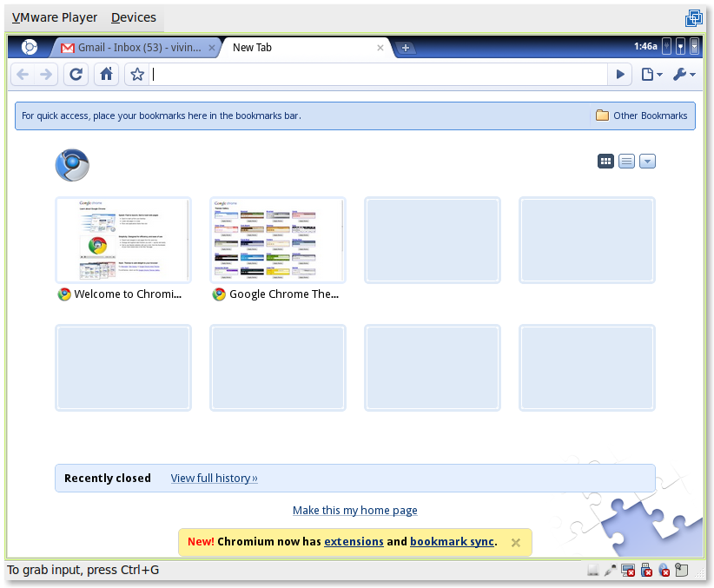Viewport: 714px width, 588px height.
Task: Click the VMware USB device status icon
Action: pyautogui.click(x=646, y=571)
